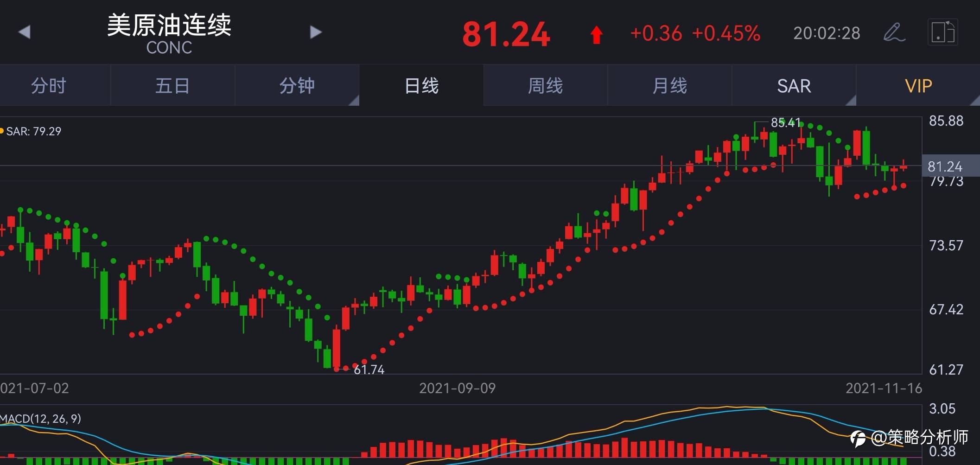Viewport: 980px width, 465px height.
Task: Click the 61.27 axis value
Action: tap(946, 369)
